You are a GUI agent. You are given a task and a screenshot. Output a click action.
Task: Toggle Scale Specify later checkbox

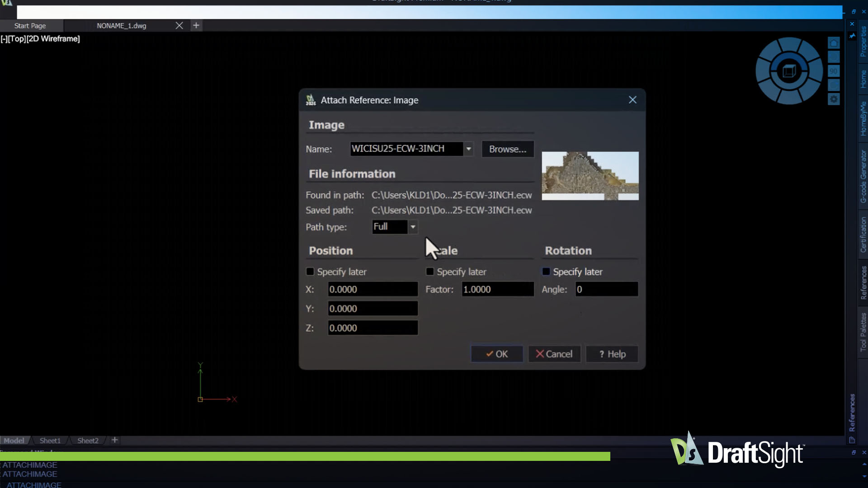coord(430,272)
